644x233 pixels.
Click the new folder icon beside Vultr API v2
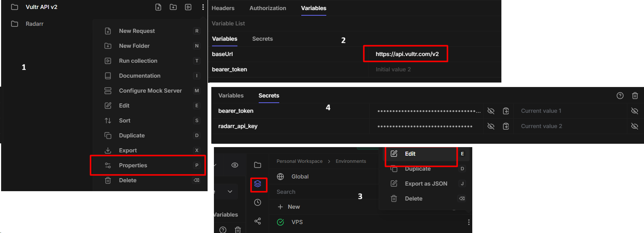tap(173, 7)
